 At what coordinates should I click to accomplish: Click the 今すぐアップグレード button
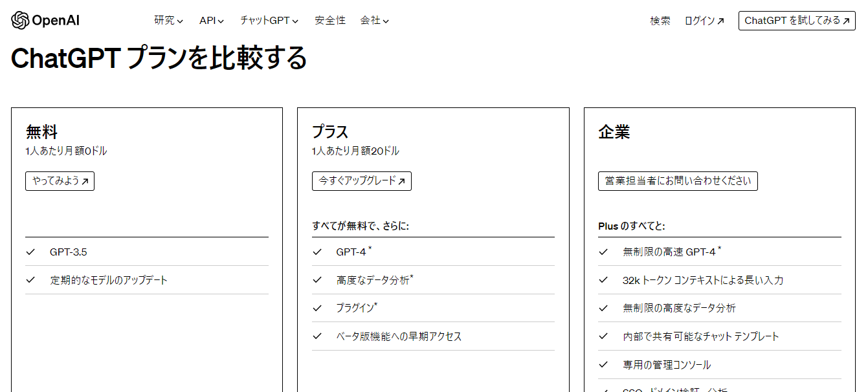click(x=361, y=181)
